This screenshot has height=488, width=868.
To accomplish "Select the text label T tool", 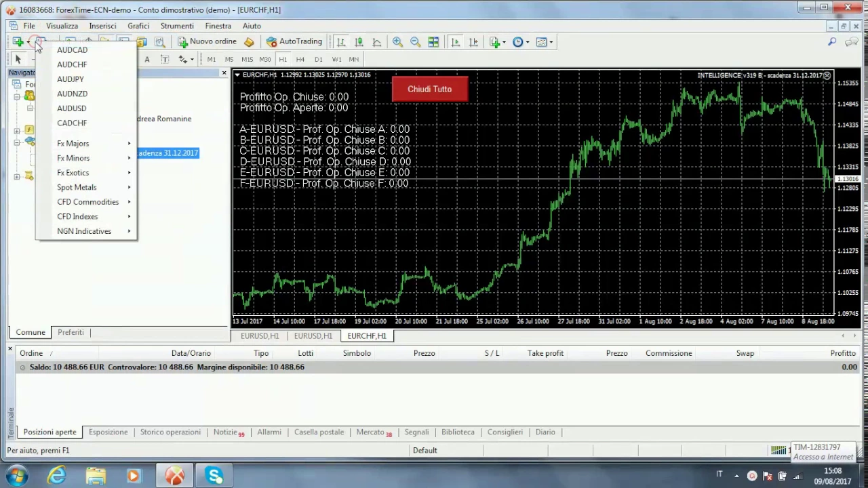I will [164, 60].
